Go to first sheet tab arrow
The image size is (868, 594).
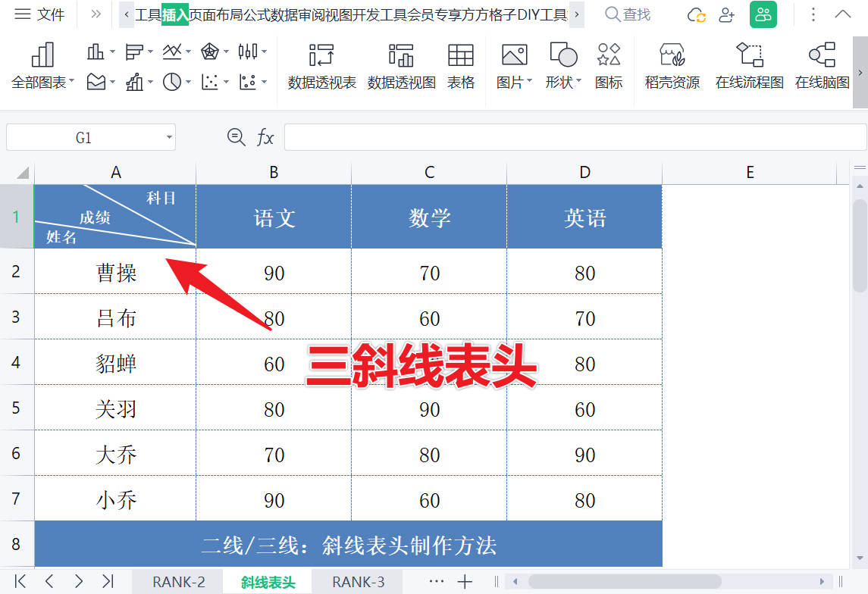point(20,581)
